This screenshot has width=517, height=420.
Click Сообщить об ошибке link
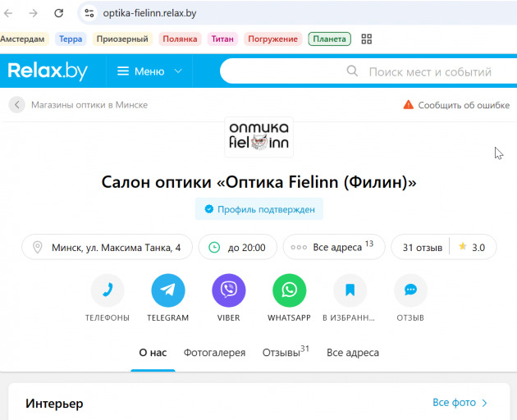coord(464,105)
